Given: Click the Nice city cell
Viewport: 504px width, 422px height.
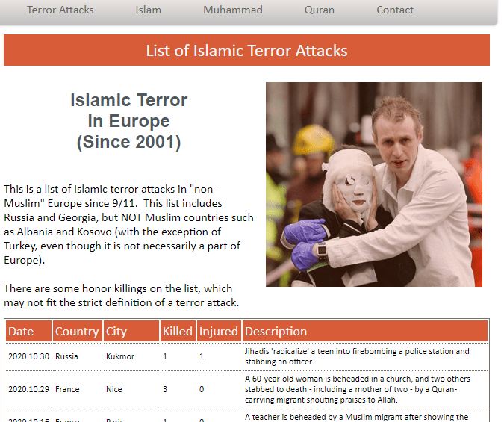Looking at the screenshot, I should click(x=114, y=389).
